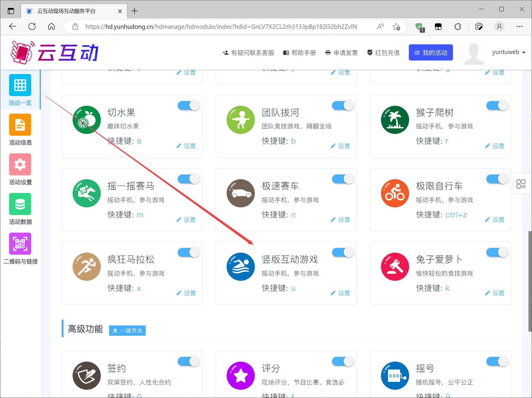Click the 极速赛车 car icon
This screenshot has width=532, height=398.
point(241,193)
